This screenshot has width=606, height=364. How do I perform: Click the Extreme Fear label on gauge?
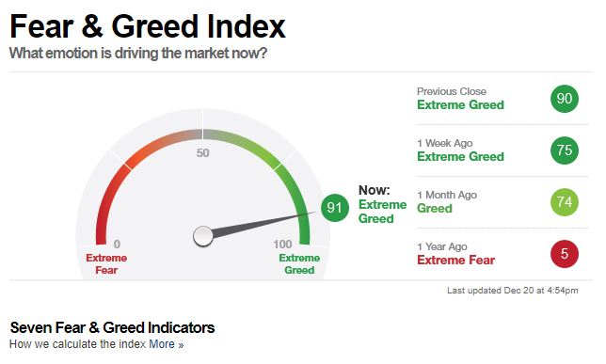[x=106, y=264]
